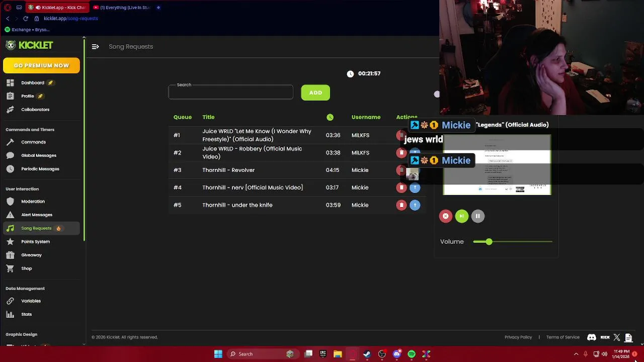Click the Title column header
Viewport: 644px width, 362px height.
pos(208,117)
